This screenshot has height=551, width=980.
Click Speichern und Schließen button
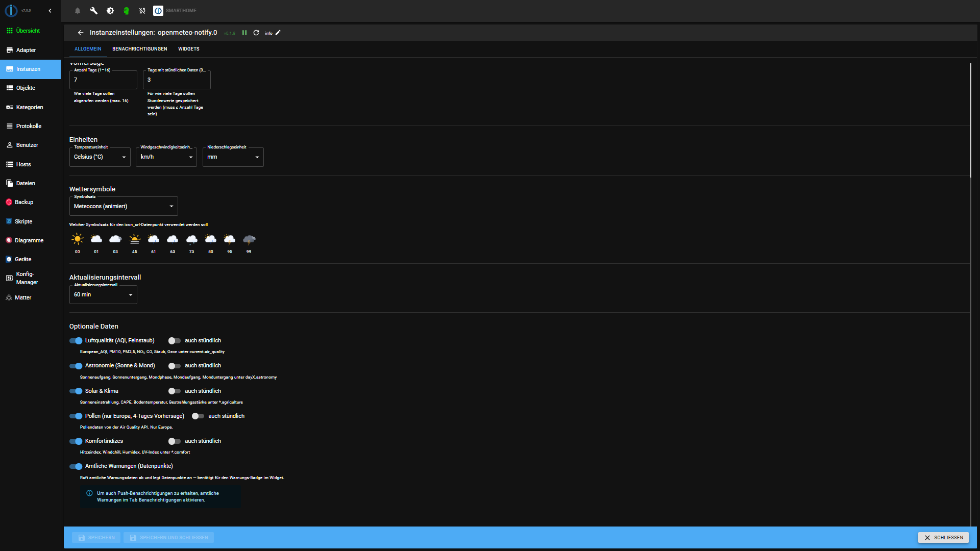click(168, 538)
